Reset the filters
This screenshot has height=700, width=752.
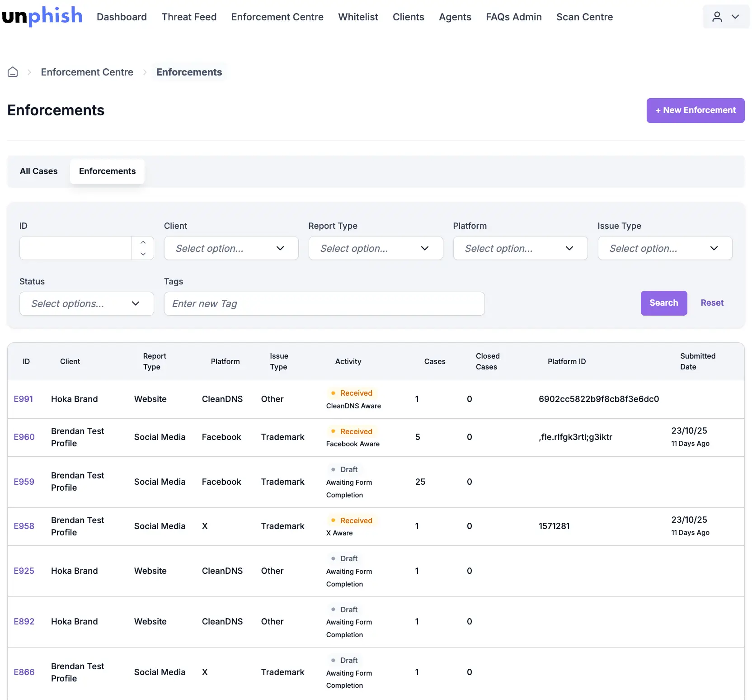712,303
